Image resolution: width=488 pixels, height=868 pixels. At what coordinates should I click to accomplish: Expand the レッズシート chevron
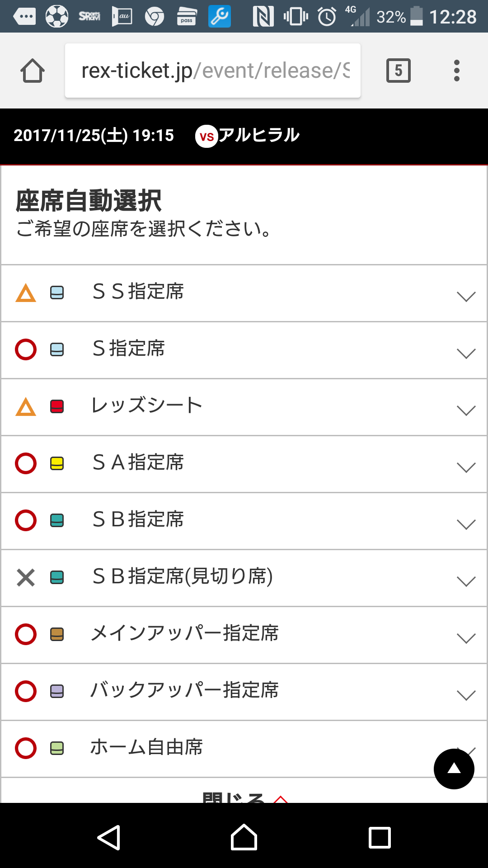(x=466, y=410)
